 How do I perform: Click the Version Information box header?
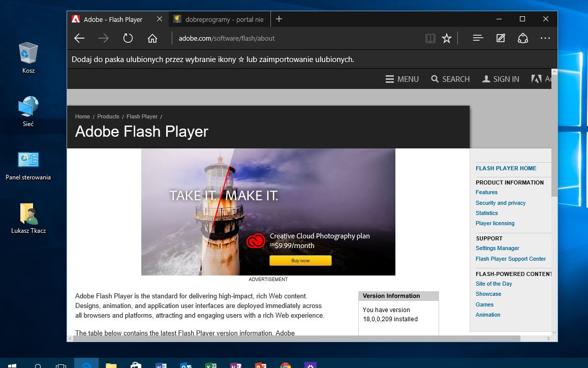398,296
